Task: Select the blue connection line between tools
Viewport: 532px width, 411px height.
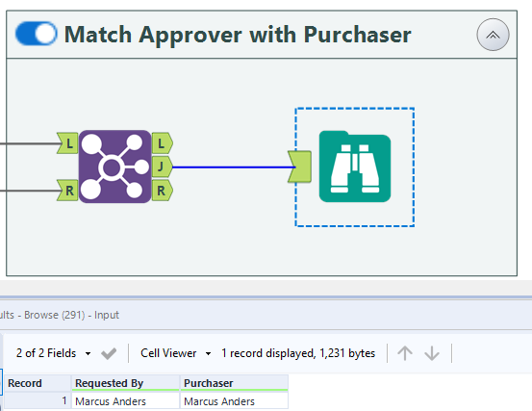Action: pos(230,167)
